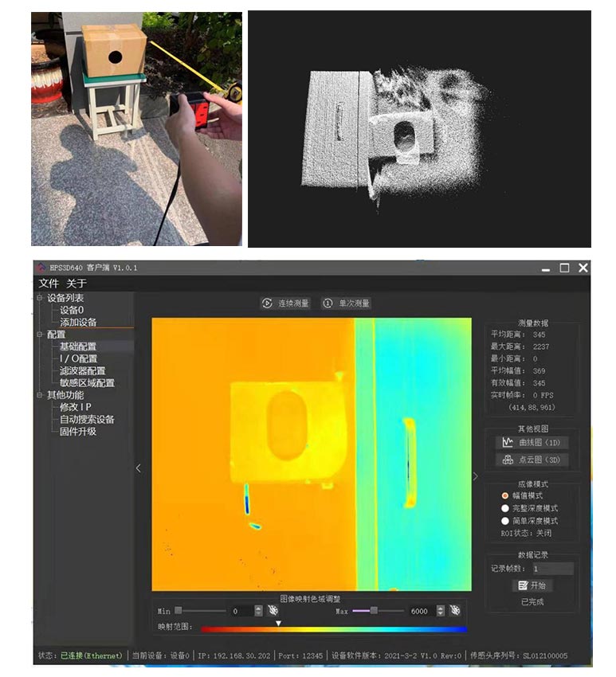Open 滤波器配置 filter settings
Image resolution: width=616 pixels, height=677 pixels.
[82, 371]
